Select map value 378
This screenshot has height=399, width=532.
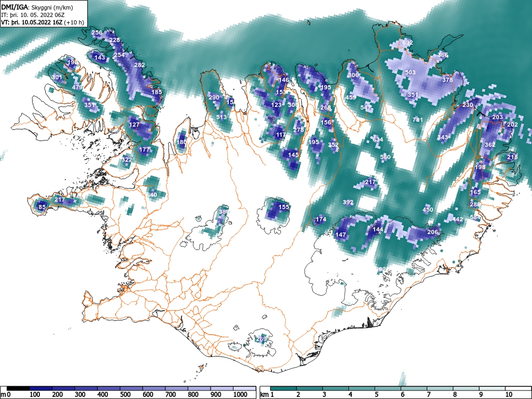pos(447,80)
